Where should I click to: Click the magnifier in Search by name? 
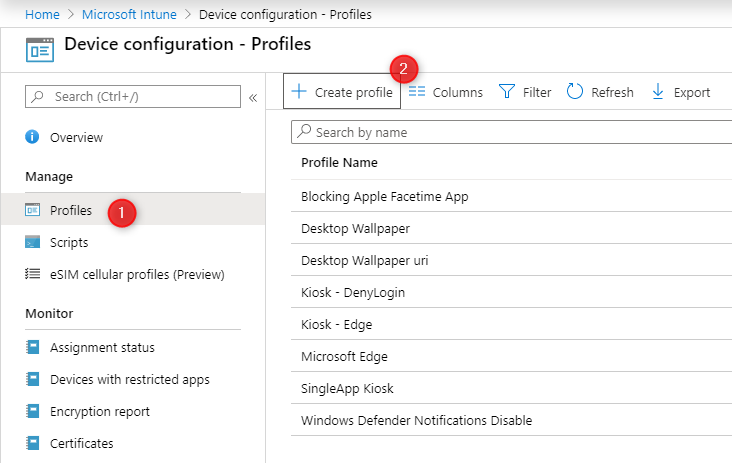pyautogui.click(x=304, y=131)
